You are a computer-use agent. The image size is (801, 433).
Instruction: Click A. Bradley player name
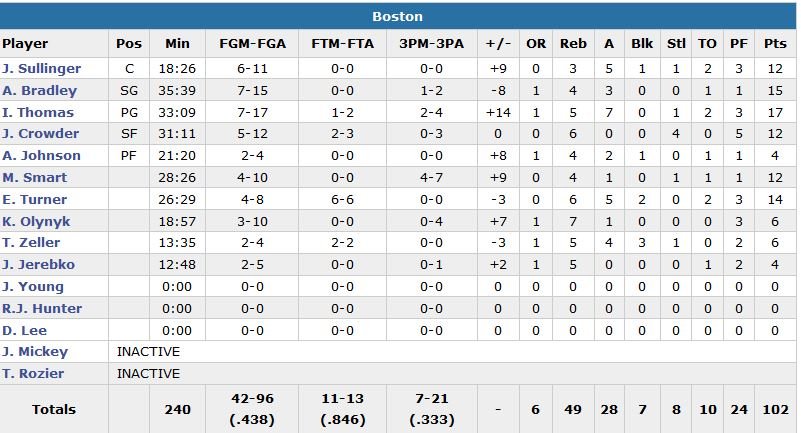click(x=39, y=91)
